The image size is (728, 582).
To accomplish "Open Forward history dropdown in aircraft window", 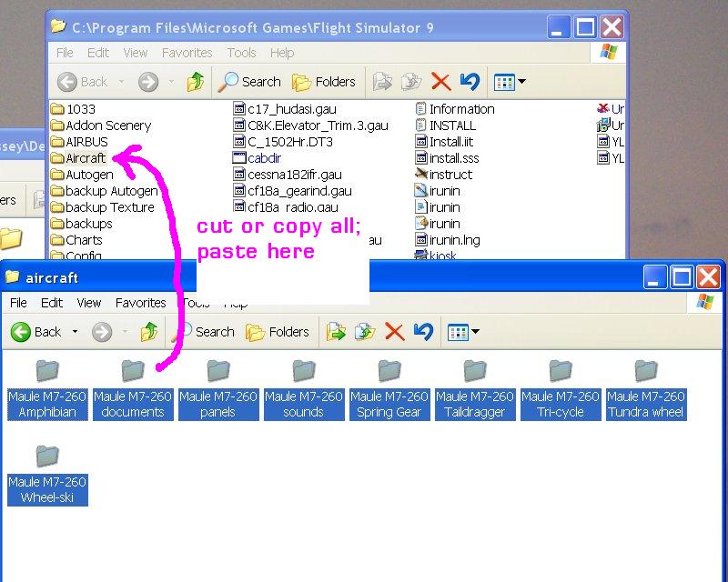I will (125, 332).
